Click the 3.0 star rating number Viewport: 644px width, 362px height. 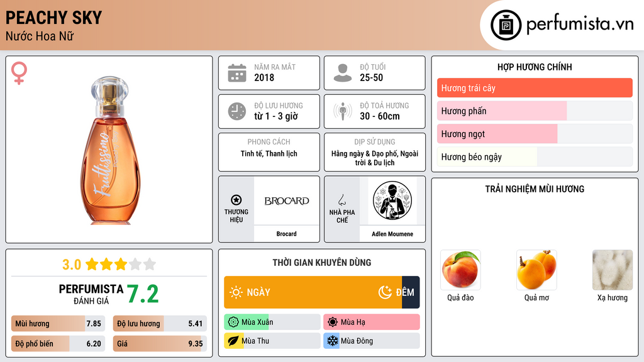tap(72, 265)
